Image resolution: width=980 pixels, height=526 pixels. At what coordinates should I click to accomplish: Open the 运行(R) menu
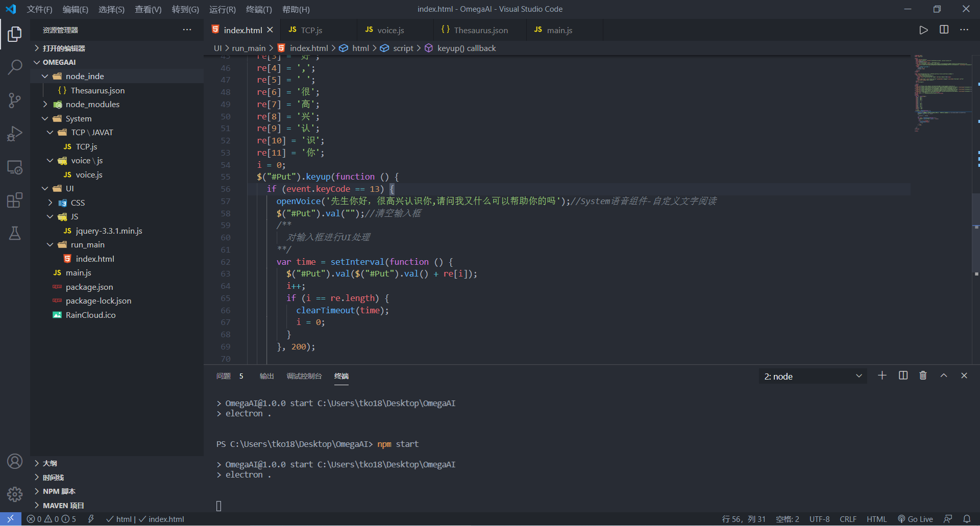(222, 9)
